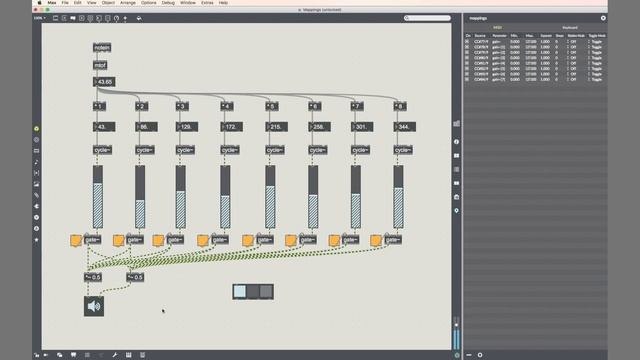Viewport: 640px width, 360px height.
Task: Click the 43.65 number box
Action: 104,82
